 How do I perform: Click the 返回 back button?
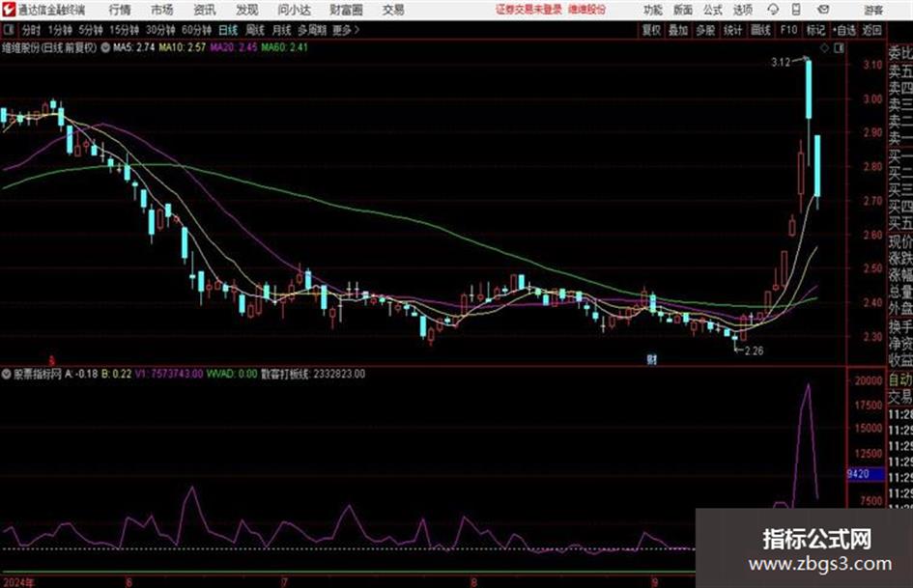tap(871, 30)
